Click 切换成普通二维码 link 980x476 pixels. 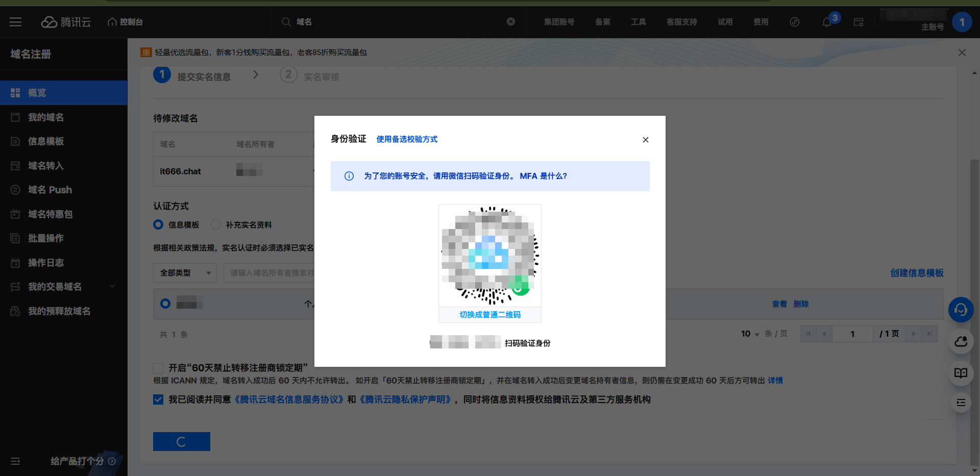click(x=490, y=315)
